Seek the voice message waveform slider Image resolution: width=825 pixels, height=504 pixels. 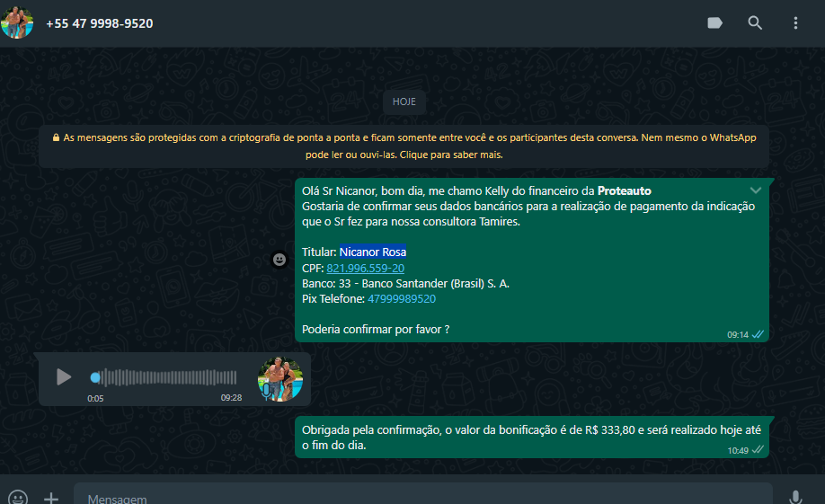[x=164, y=377]
